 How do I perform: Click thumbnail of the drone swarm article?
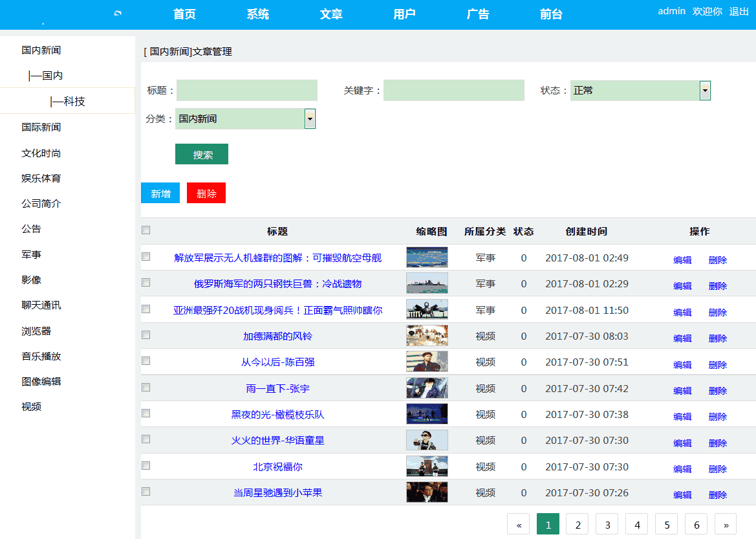(x=427, y=258)
